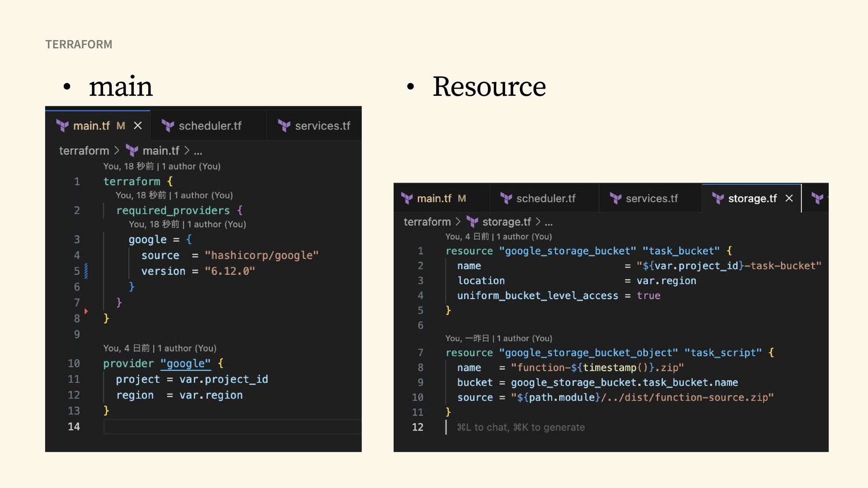Click Terraform icon on right services.tf tab

coord(616,198)
